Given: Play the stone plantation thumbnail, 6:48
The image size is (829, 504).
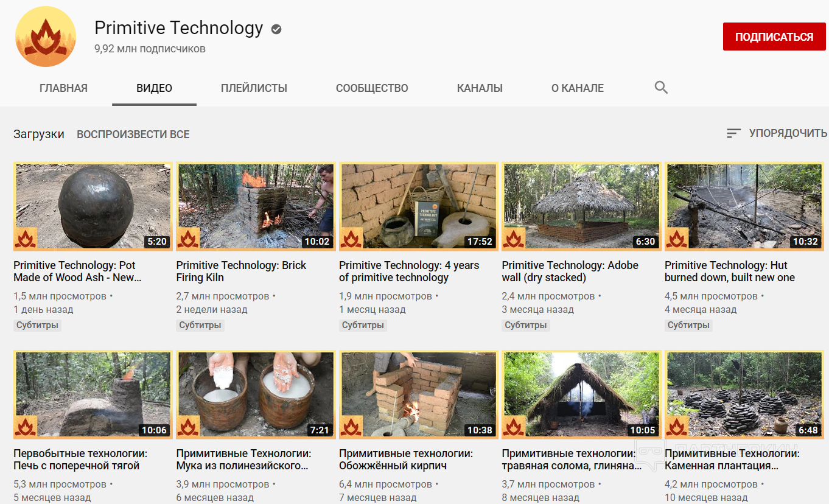Looking at the screenshot, I should [744, 395].
